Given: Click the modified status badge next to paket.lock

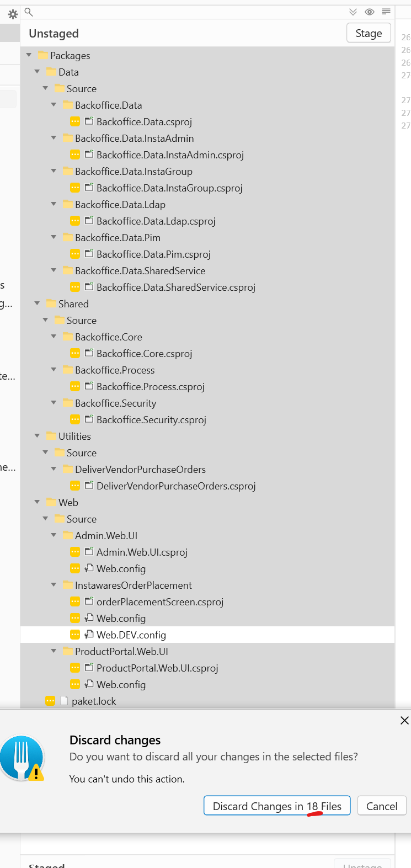Looking at the screenshot, I should 50,701.
